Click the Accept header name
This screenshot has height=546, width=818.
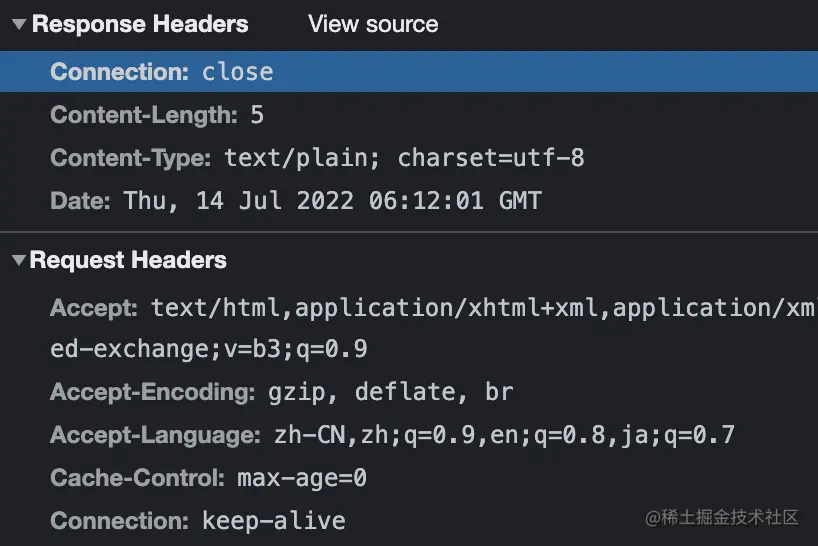(x=93, y=308)
